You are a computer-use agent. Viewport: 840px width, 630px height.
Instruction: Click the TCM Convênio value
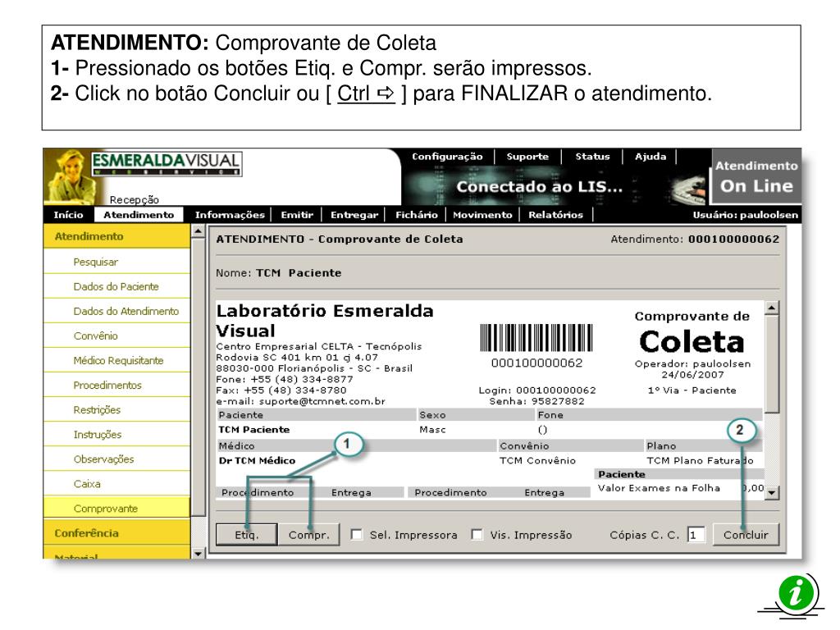coord(537,461)
